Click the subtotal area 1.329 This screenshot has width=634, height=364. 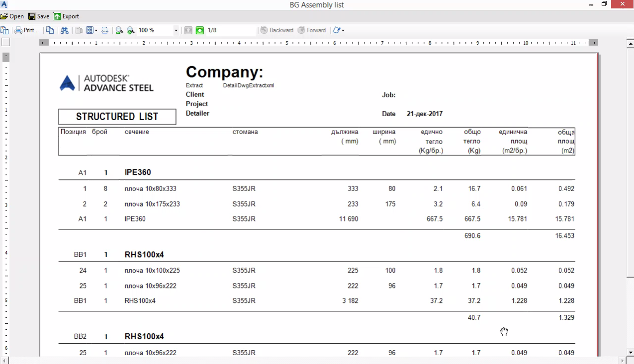pyautogui.click(x=566, y=318)
